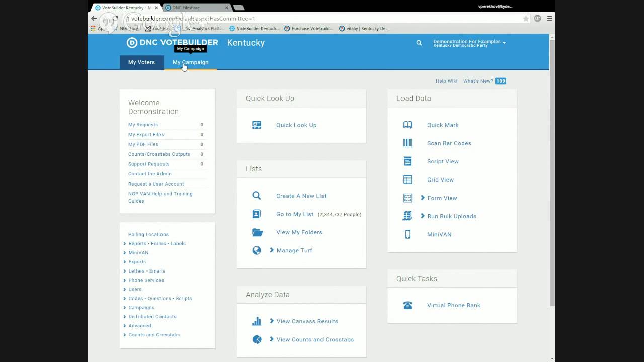
Task: Expand the Form View arrow
Action: coord(423,198)
